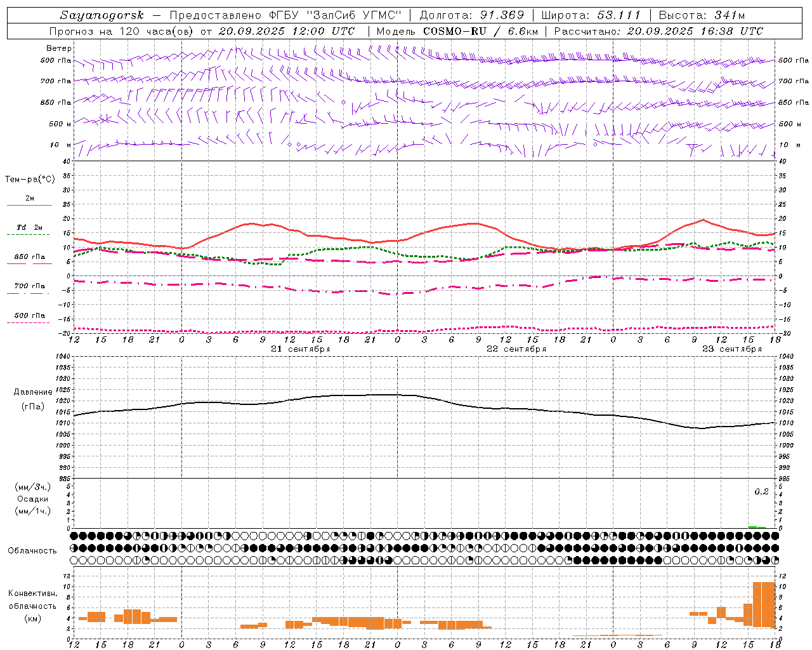
Task: Click the Облачность cloud cover label
Action: click(x=32, y=551)
